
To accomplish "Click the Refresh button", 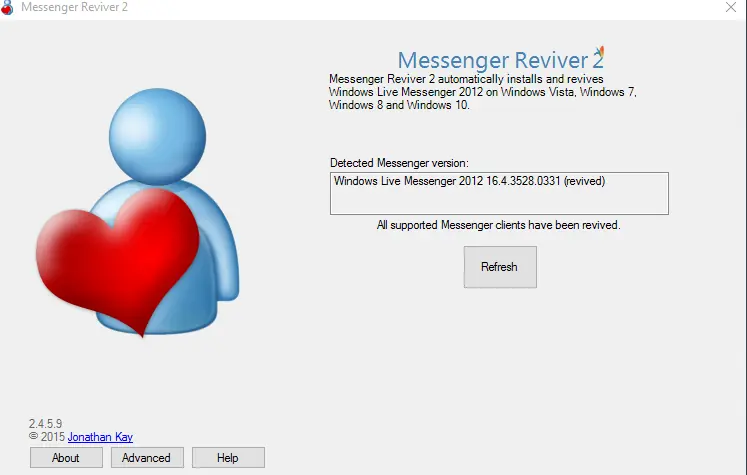I will 500,267.
